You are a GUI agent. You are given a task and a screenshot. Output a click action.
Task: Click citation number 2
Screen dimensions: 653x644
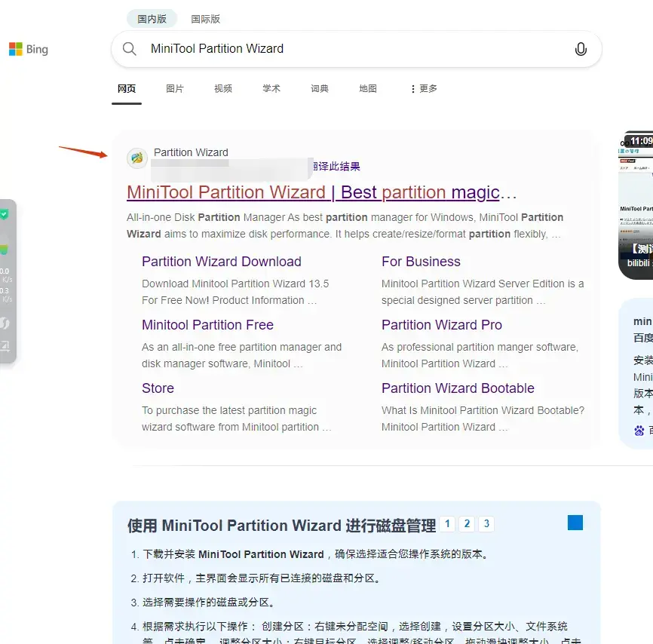coord(467,523)
